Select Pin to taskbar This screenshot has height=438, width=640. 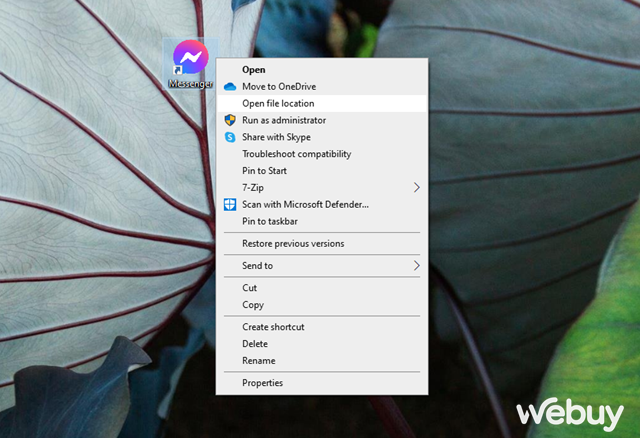270,221
